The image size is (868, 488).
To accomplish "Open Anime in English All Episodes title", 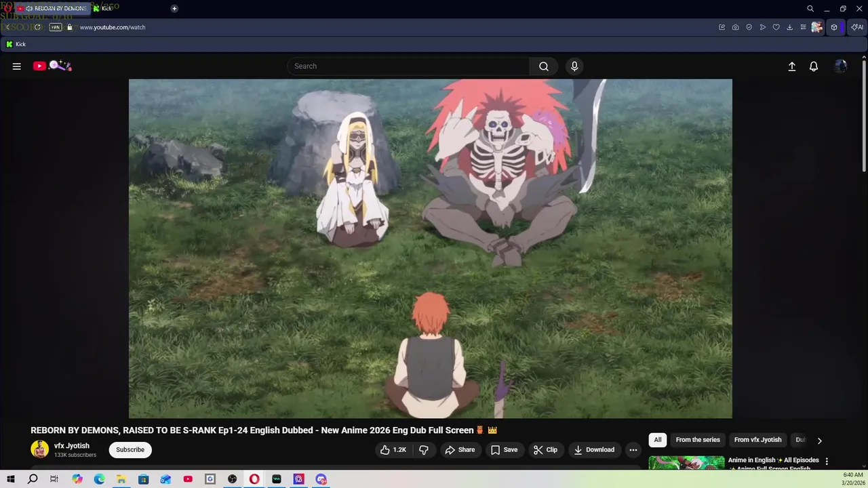I will [x=773, y=464].
